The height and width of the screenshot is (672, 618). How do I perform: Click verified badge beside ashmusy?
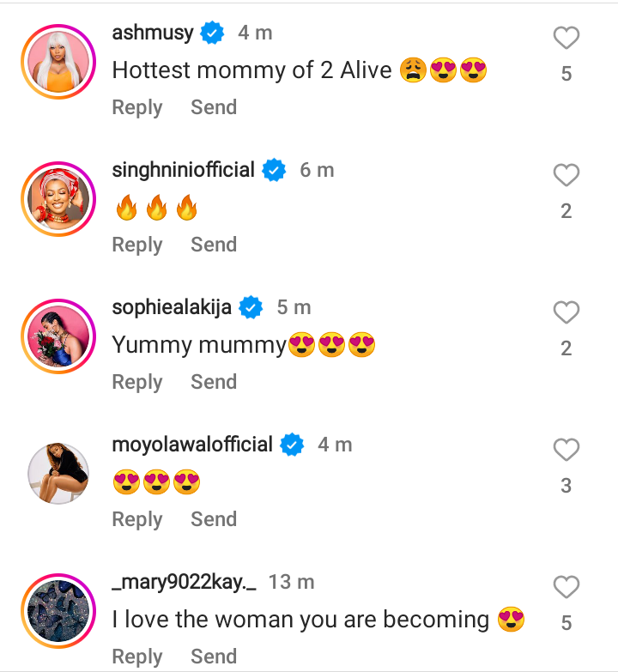212,33
